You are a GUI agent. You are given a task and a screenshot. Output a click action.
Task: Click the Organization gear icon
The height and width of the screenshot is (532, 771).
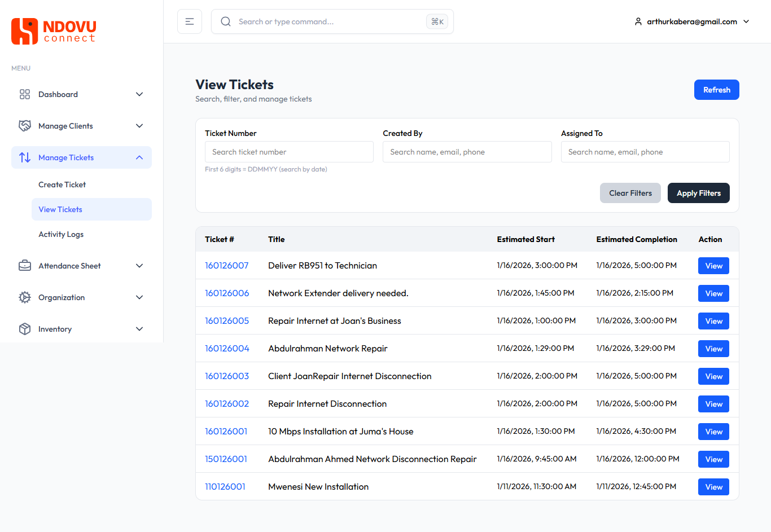25,297
